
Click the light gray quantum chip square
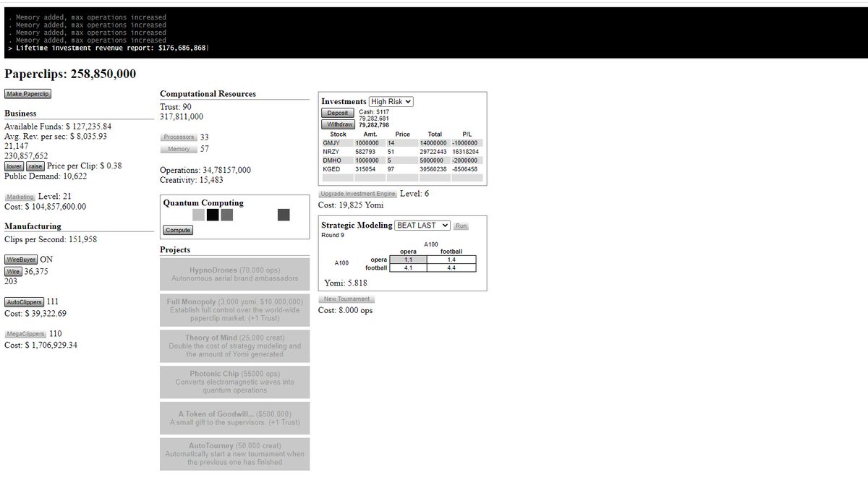198,215
